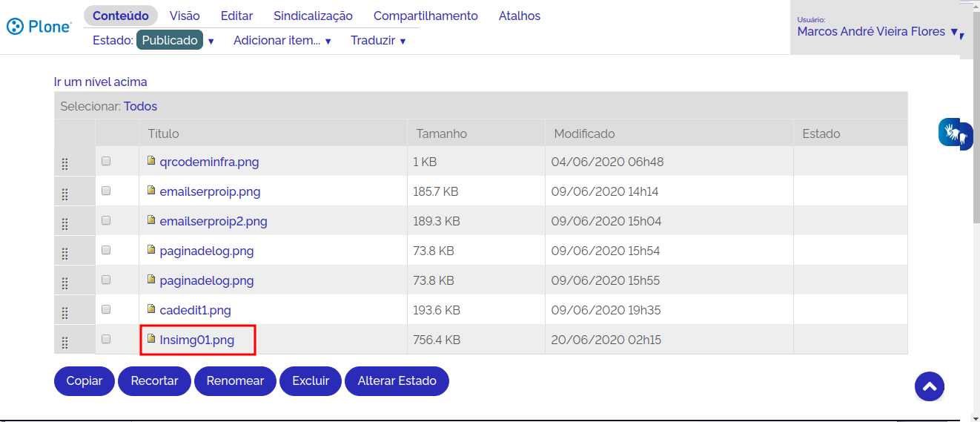Image resolution: width=980 pixels, height=422 pixels.
Task: Click the Renomear button
Action: [235, 380]
